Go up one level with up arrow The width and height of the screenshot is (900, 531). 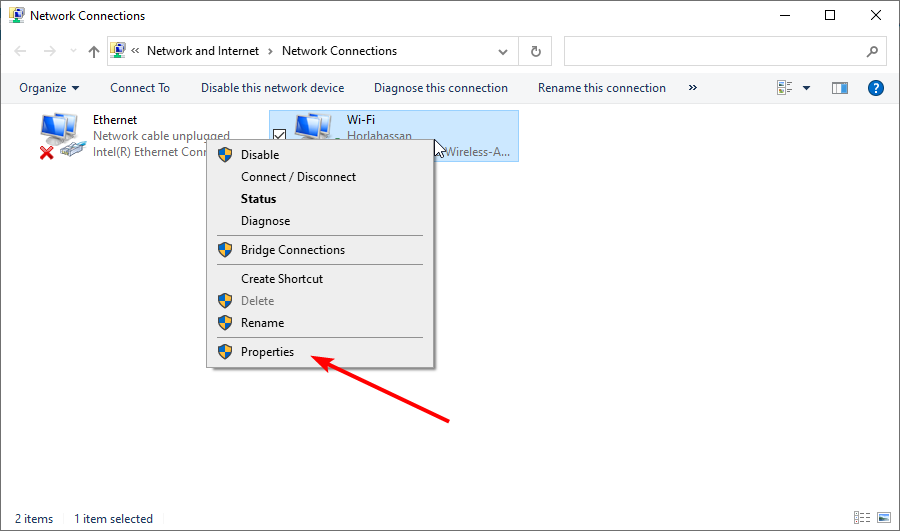coord(94,51)
